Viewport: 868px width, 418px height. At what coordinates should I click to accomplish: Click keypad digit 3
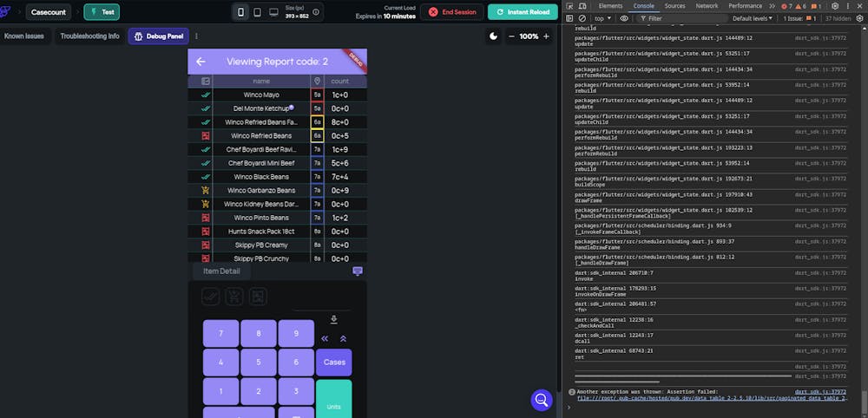[296, 391]
